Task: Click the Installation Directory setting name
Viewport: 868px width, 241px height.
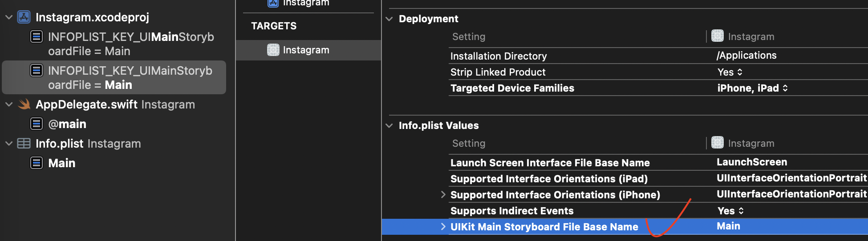Action: pyautogui.click(x=499, y=56)
